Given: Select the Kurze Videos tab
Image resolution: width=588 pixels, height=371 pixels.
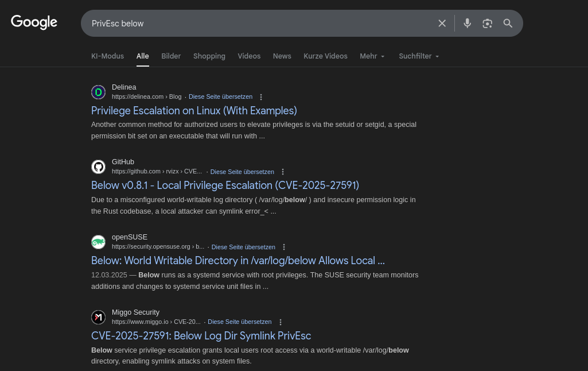Looking at the screenshot, I should [325, 56].
